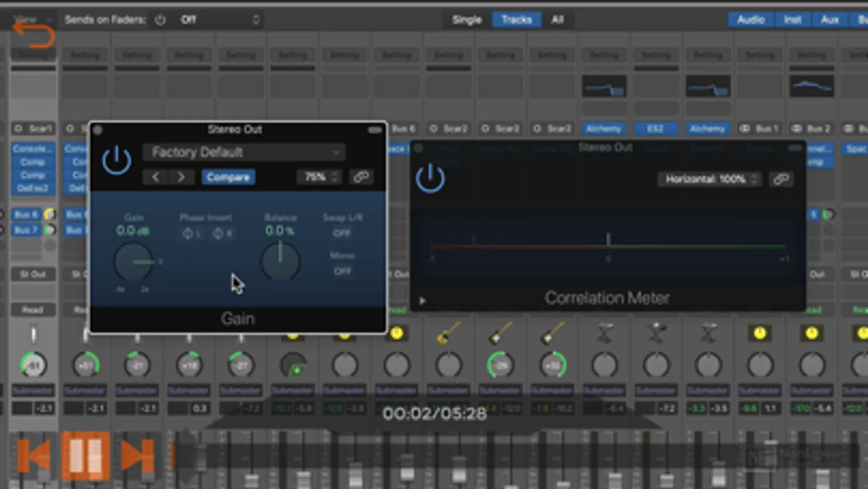Click the orange back arrow icon
868x489 pixels.
click(34, 34)
